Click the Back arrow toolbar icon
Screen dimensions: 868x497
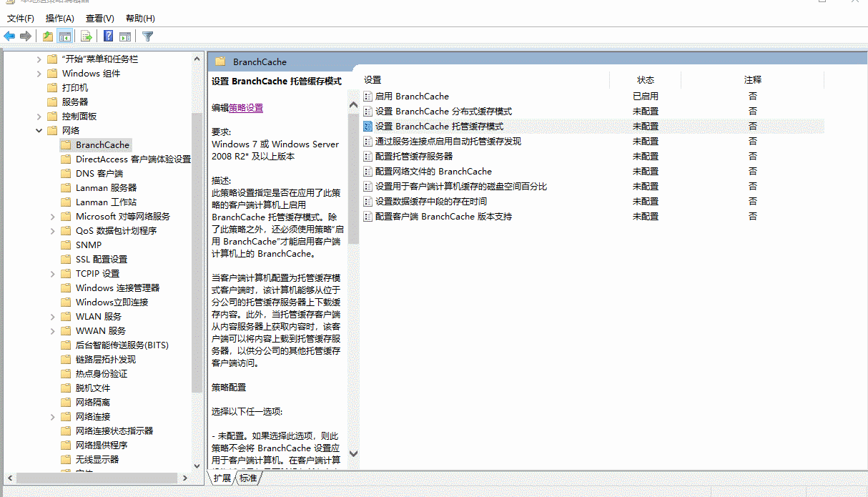(x=10, y=36)
